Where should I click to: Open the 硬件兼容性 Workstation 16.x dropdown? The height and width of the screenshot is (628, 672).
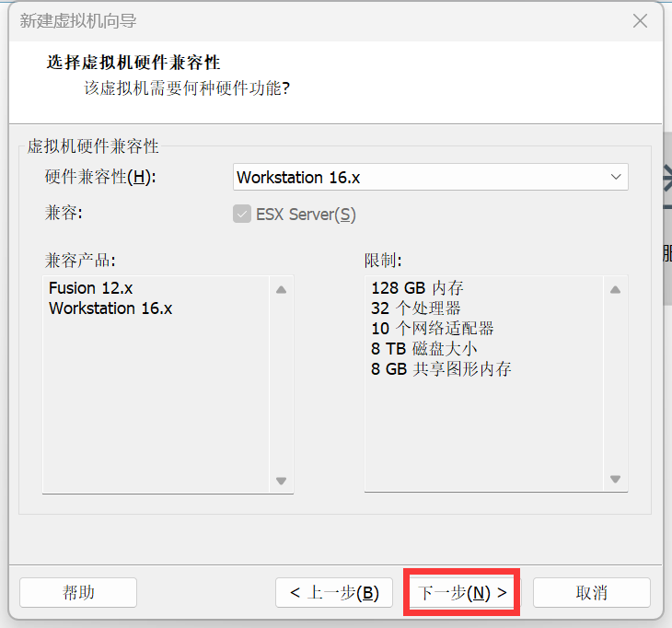(x=431, y=177)
